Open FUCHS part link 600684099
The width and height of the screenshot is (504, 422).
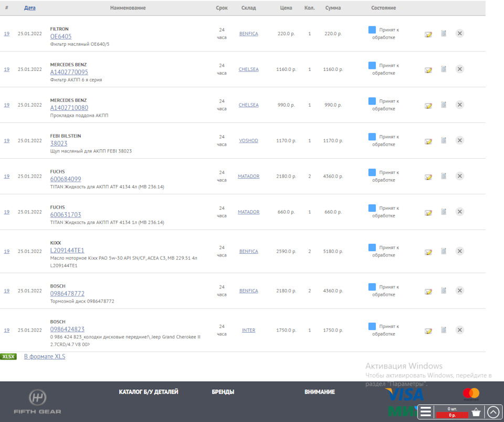click(66, 179)
